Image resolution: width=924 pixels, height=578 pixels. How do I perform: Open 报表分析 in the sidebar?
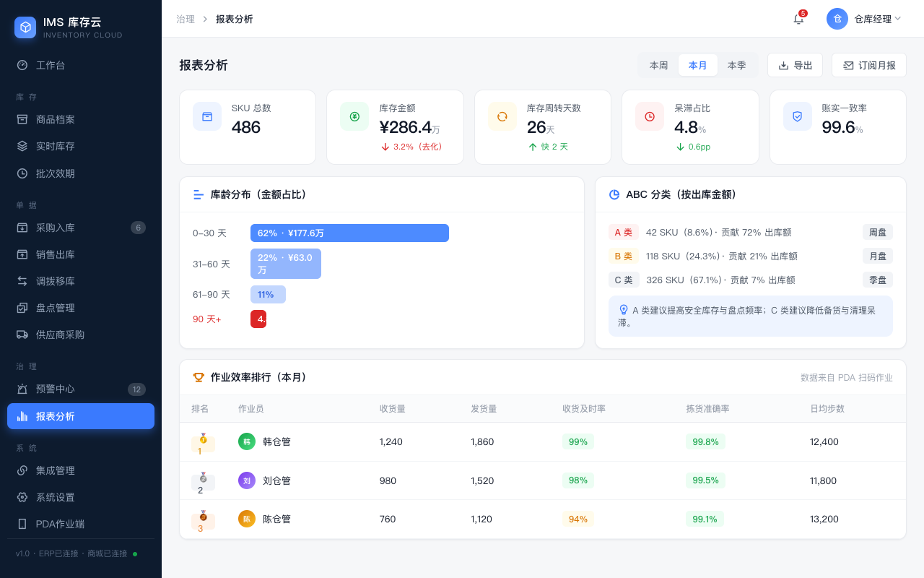coord(81,416)
